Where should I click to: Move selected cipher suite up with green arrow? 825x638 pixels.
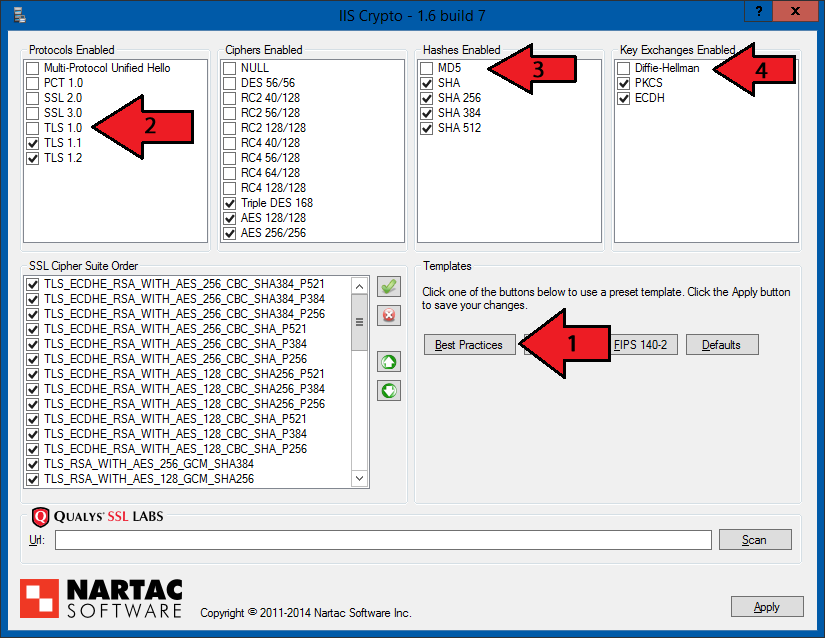point(389,362)
